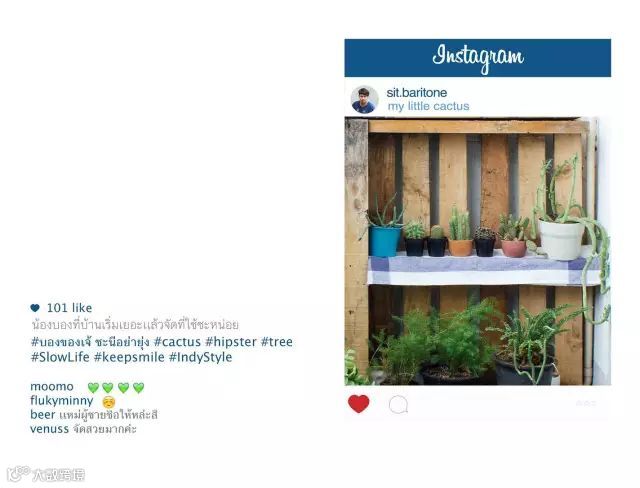Open the sit.baritone profile picture

pyautogui.click(x=364, y=100)
